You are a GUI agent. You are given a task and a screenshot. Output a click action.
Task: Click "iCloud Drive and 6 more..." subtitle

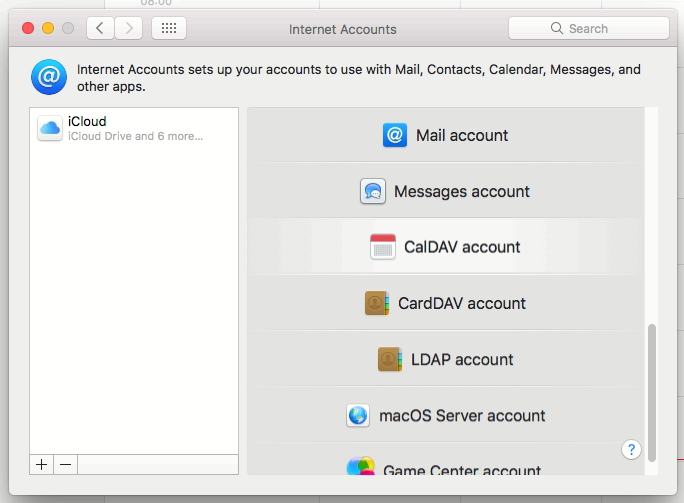click(135, 137)
